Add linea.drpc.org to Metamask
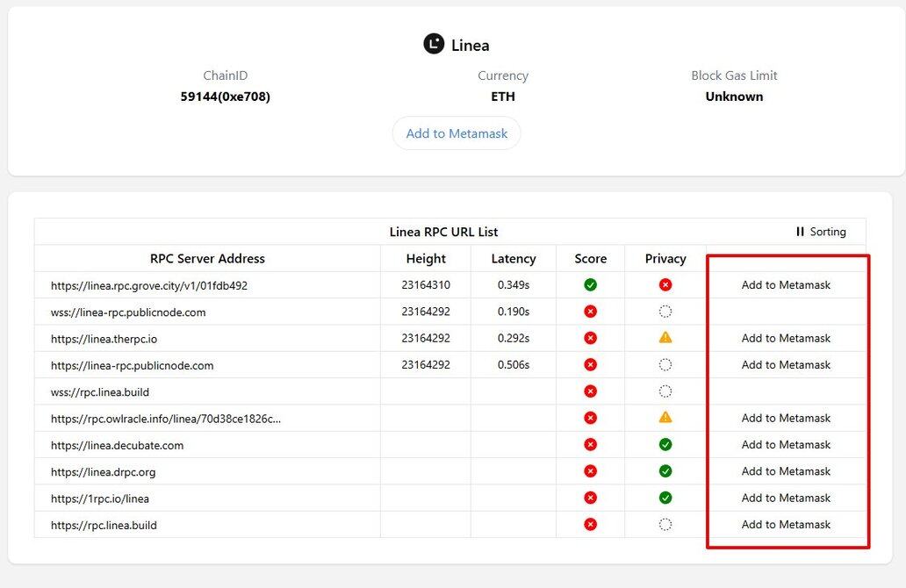 tap(786, 470)
